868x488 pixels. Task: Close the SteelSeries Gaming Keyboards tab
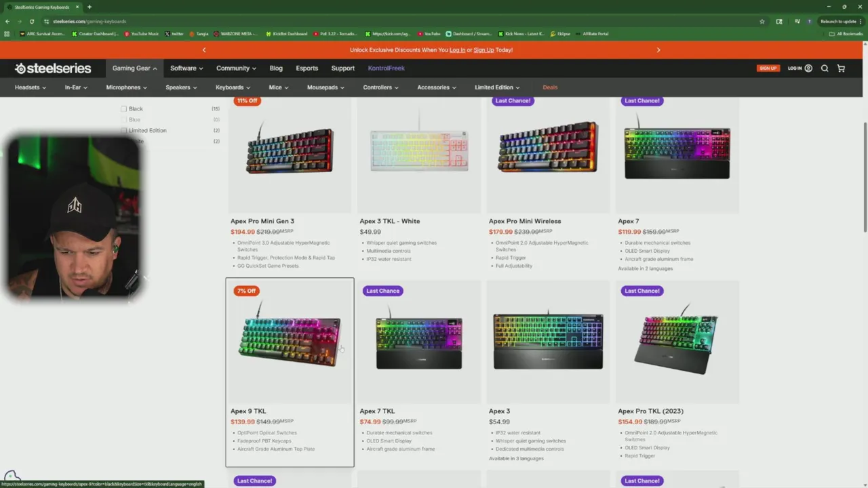(77, 7)
